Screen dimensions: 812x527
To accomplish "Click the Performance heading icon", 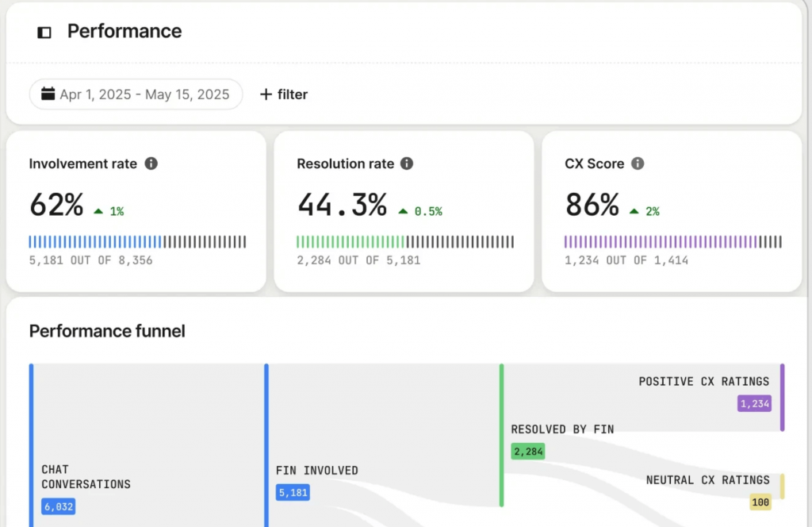I will [44, 32].
